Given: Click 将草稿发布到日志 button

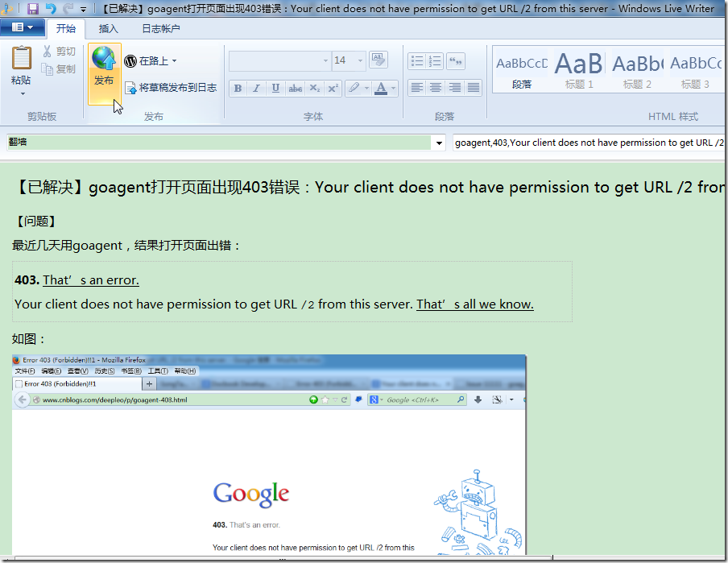Looking at the screenshot, I should [x=171, y=87].
